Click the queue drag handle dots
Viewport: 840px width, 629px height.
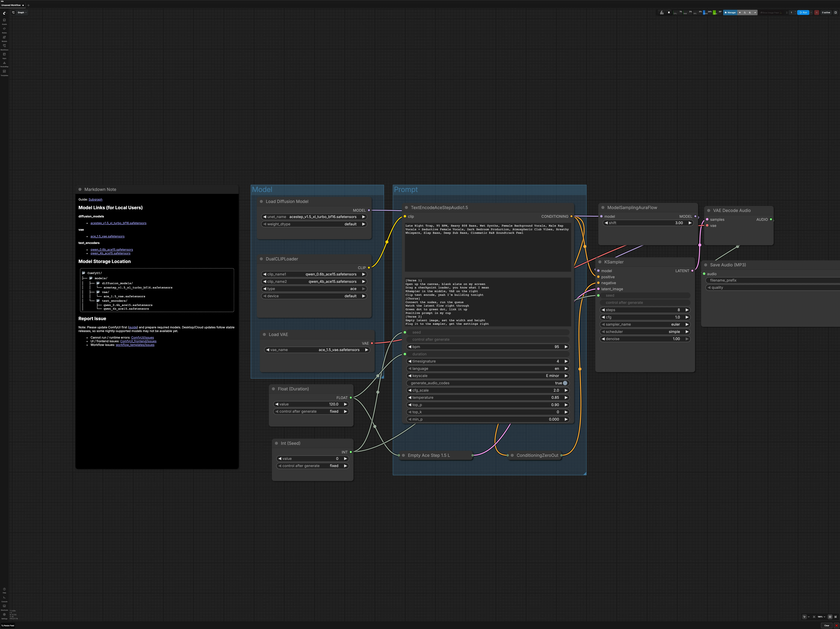click(787, 12)
